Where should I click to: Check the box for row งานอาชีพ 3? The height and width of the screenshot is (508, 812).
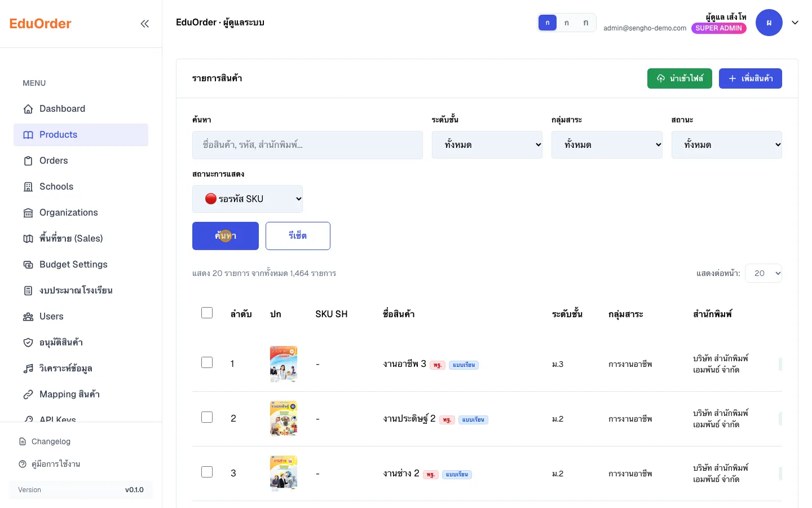pos(207,362)
